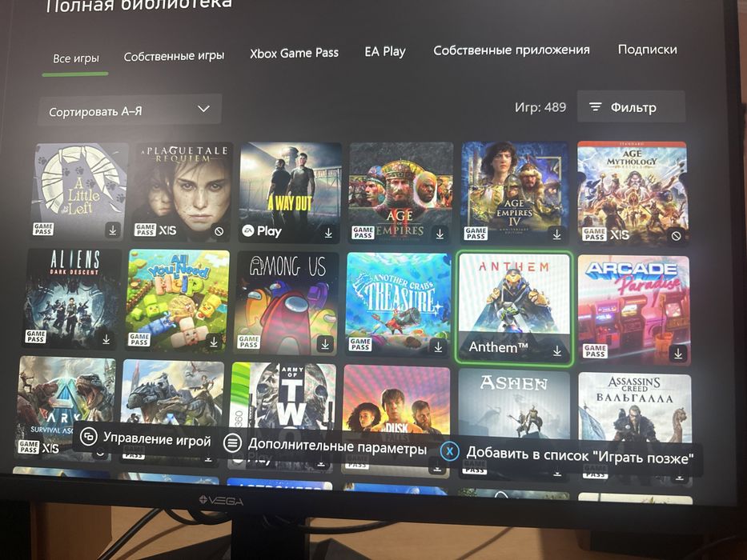The image size is (747, 560).
Task: Click the Фильтр button
Action: (631, 106)
